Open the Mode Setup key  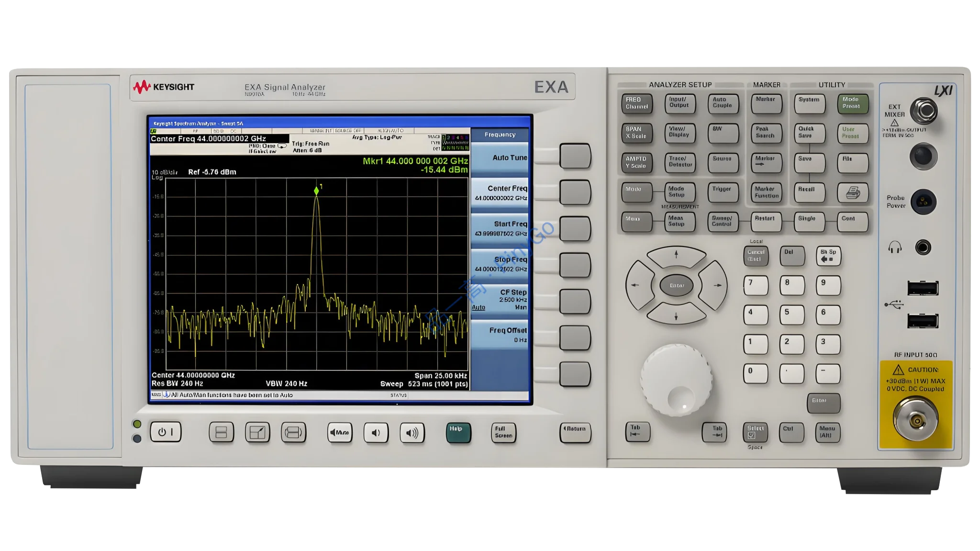[x=680, y=192]
